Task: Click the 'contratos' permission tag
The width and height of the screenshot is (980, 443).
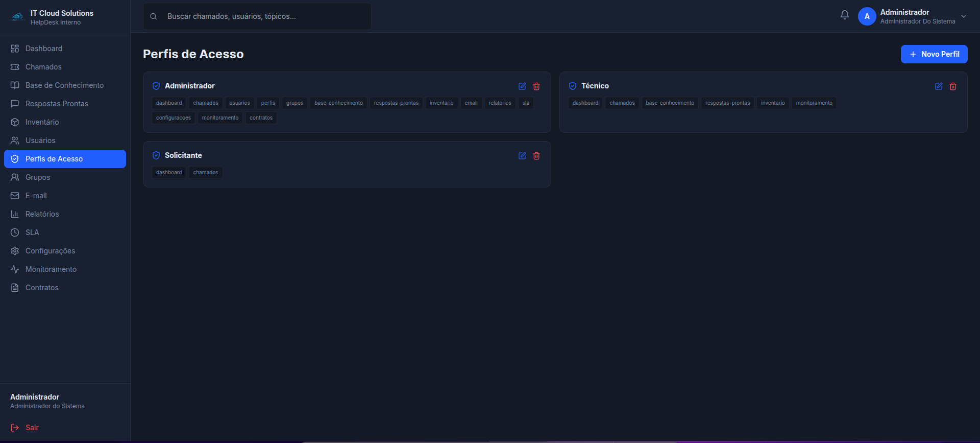Action: (261, 118)
